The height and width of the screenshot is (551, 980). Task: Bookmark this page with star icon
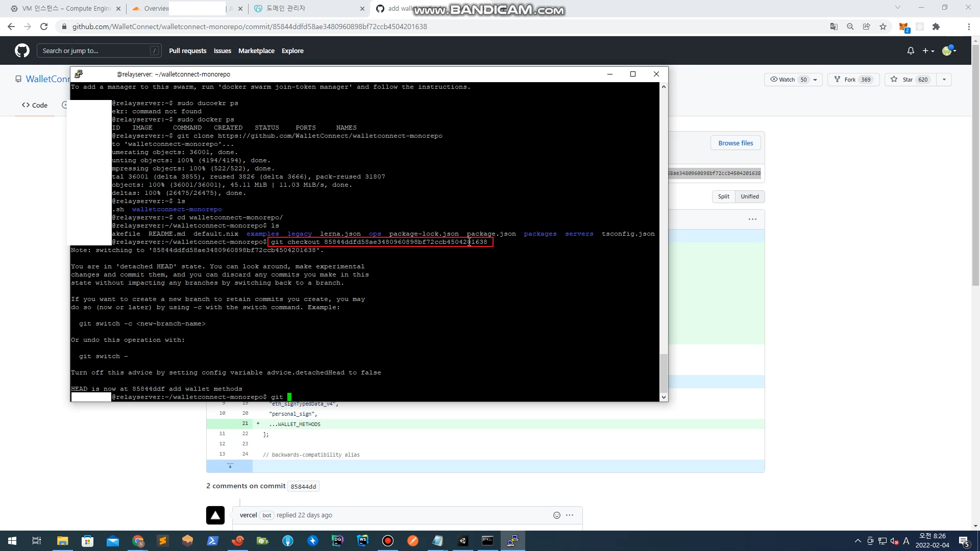tap(883, 27)
